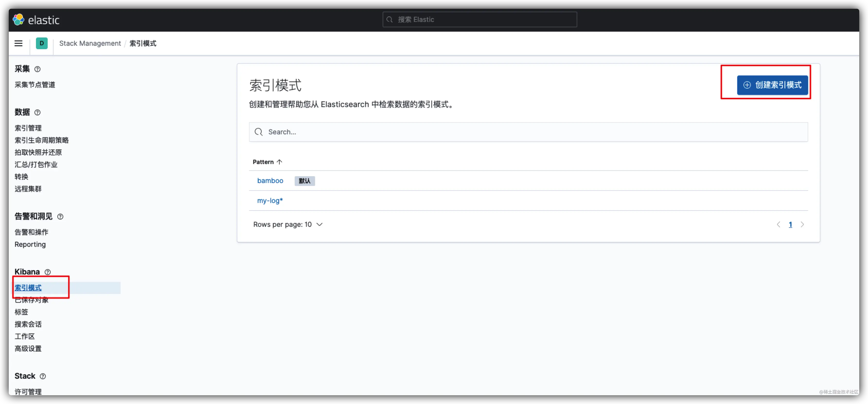Click the 搜索 Elastic global search bar

click(479, 19)
